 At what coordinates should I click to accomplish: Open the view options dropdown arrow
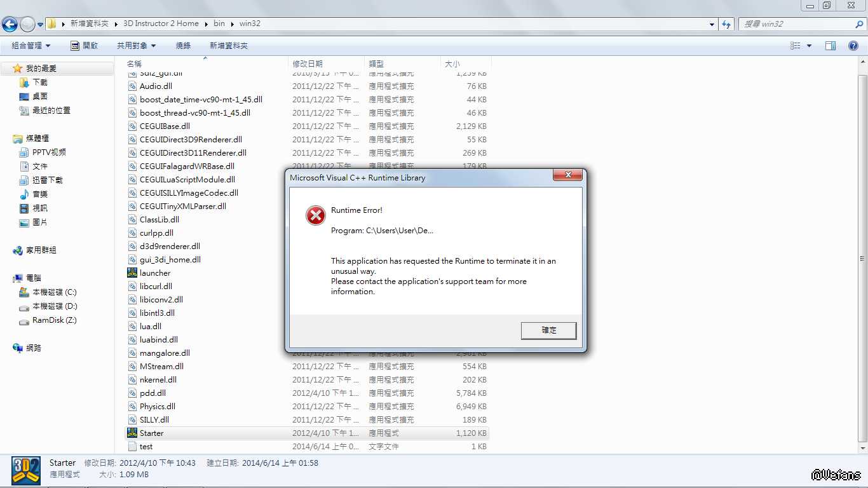tap(809, 46)
